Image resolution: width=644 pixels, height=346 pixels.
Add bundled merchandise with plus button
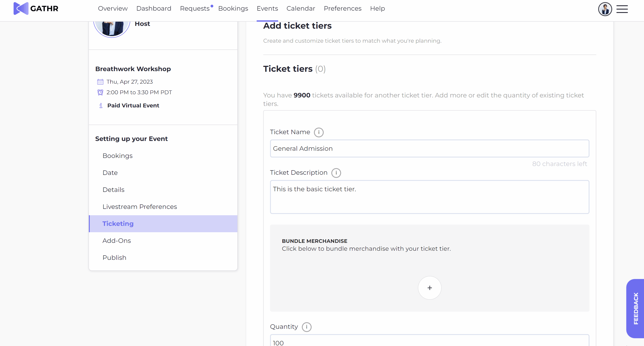pos(430,288)
